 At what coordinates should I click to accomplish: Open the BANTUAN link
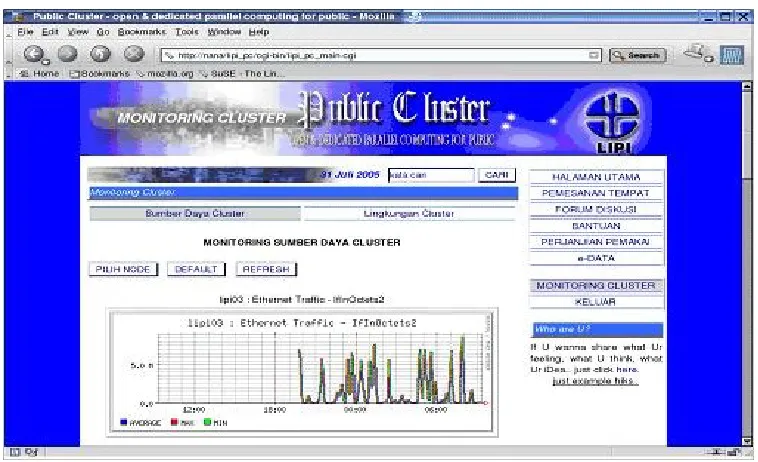[597, 226]
